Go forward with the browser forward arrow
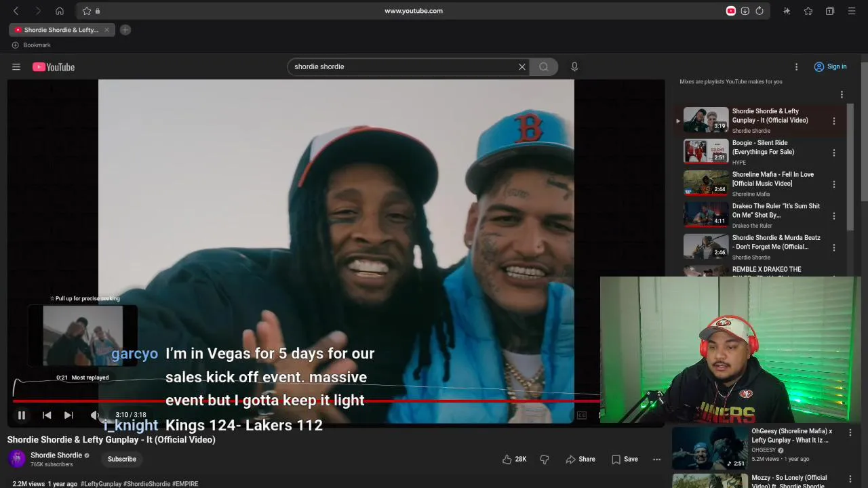This screenshot has width=868, height=488. click(x=38, y=11)
